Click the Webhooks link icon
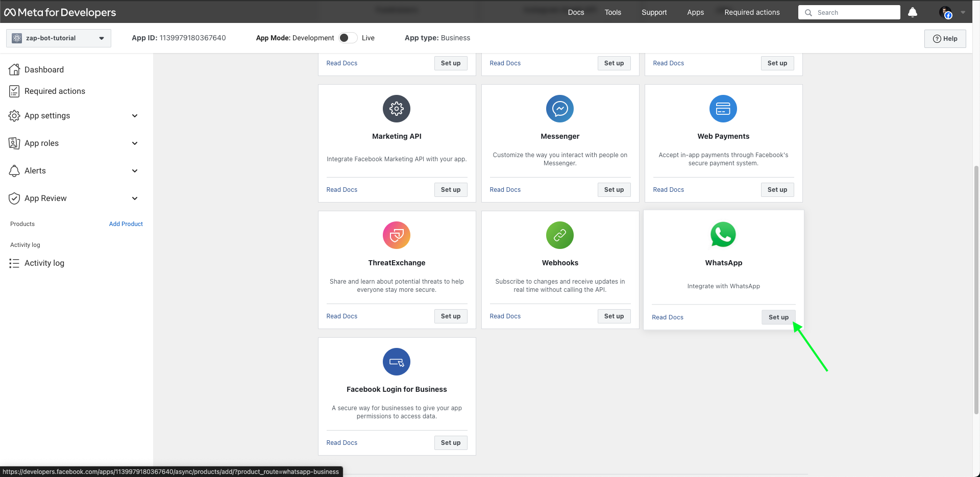 [x=560, y=235]
